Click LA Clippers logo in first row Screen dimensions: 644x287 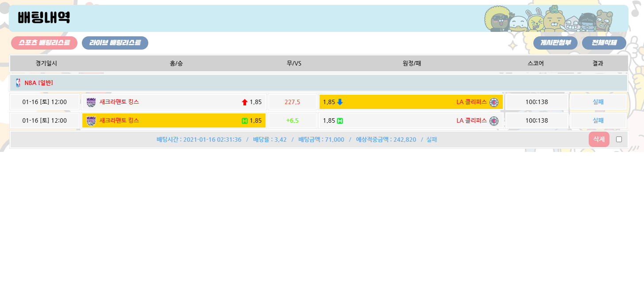point(494,102)
